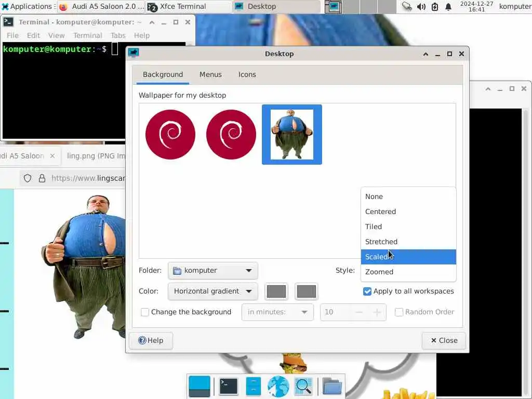Open the Terminal menu in Terminal window
The image size is (532, 399).
coord(87,35)
